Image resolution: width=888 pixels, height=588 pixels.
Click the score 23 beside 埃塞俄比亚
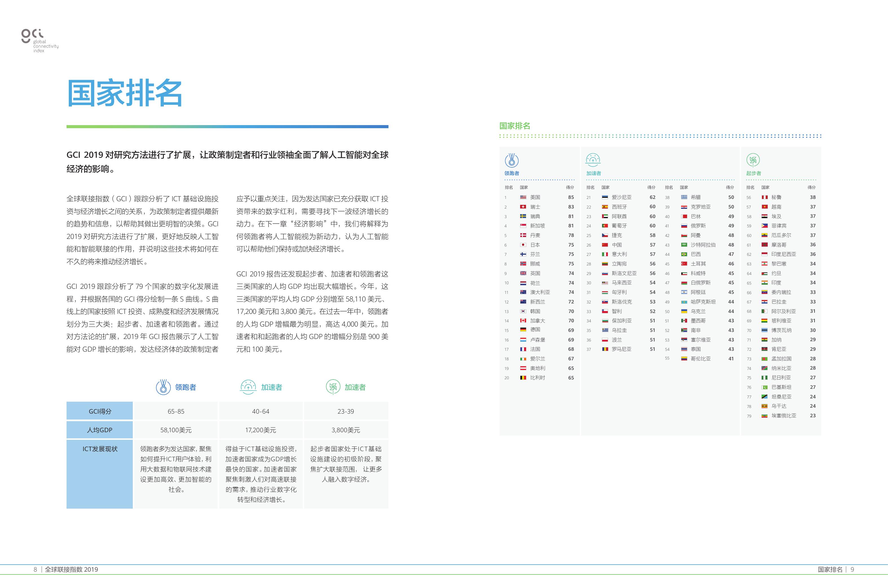[x=813, y=416]
